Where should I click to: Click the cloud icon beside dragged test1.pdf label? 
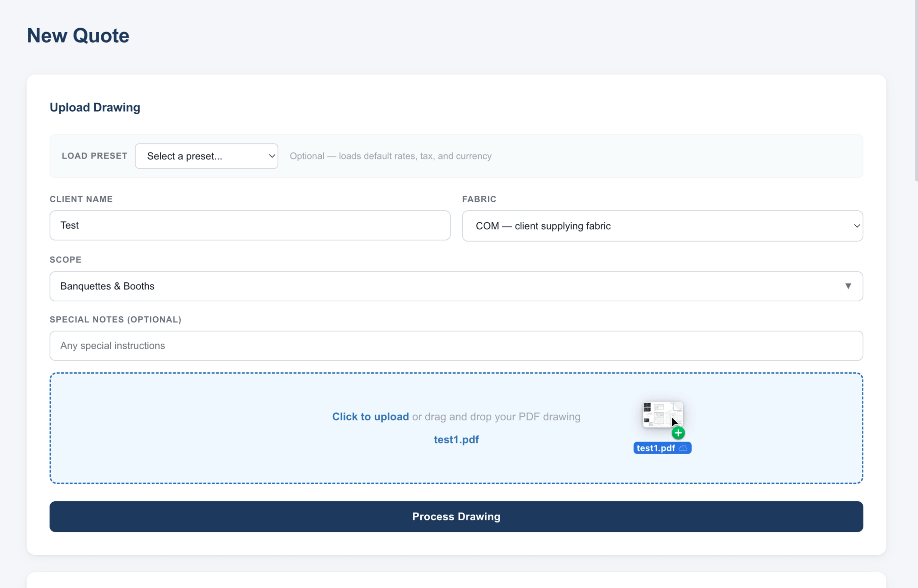[x=683, y=448]
